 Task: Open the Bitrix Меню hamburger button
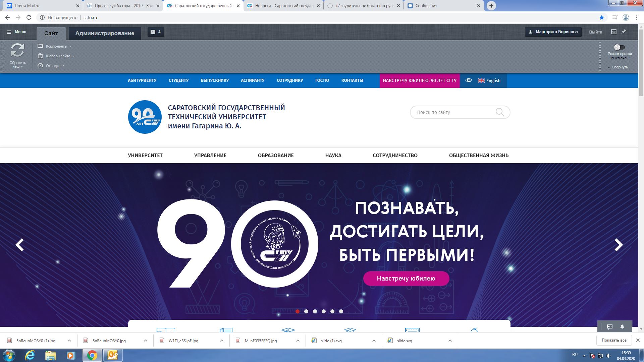(17, 32)
